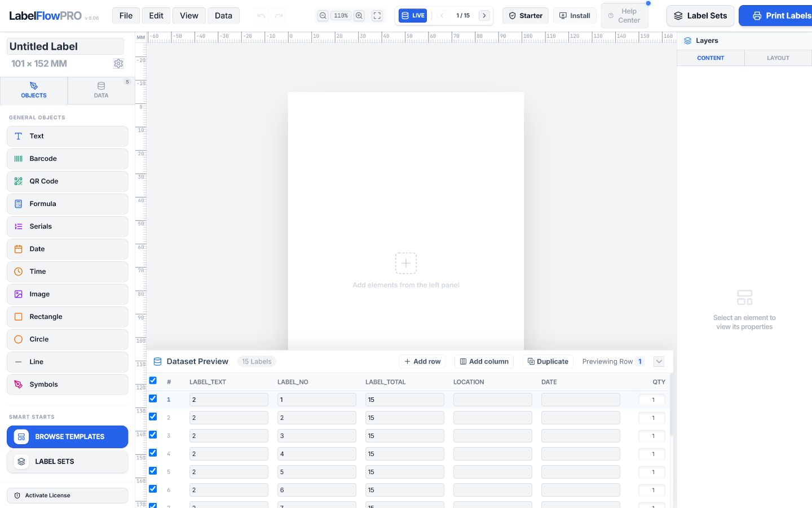Switch to the Data tab
The width and height of the screenshot is (812, 508).
tap(101, 91)
